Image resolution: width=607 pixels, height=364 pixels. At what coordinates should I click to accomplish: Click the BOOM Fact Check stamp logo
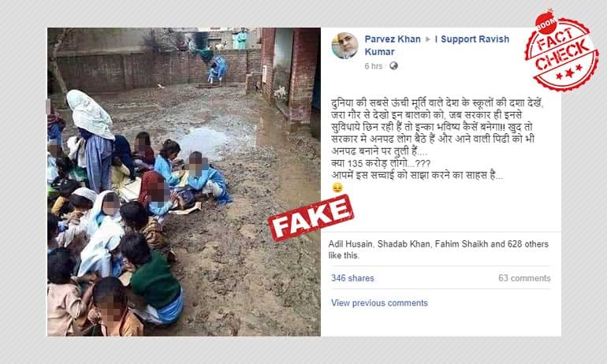(561, 50)
